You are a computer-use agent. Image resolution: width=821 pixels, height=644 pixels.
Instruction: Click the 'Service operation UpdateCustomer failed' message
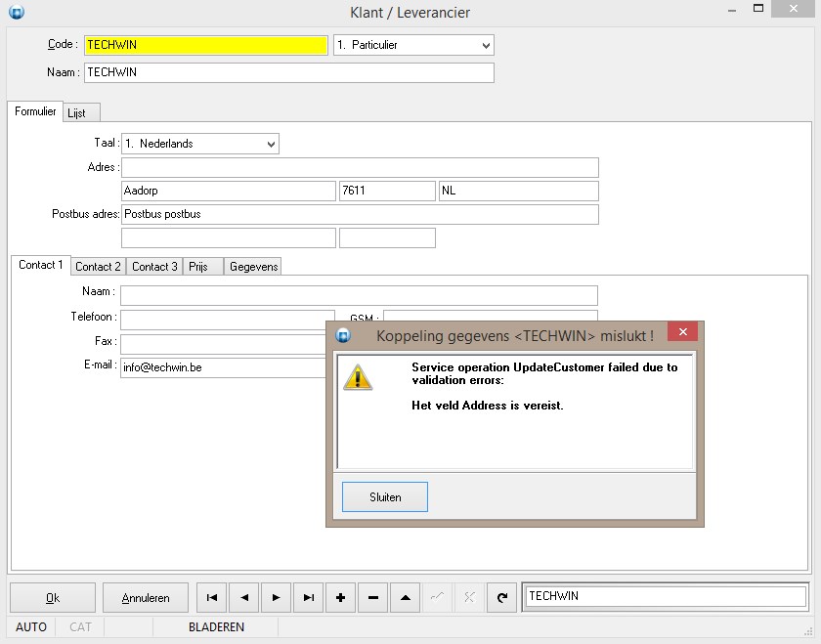[544, 374]
